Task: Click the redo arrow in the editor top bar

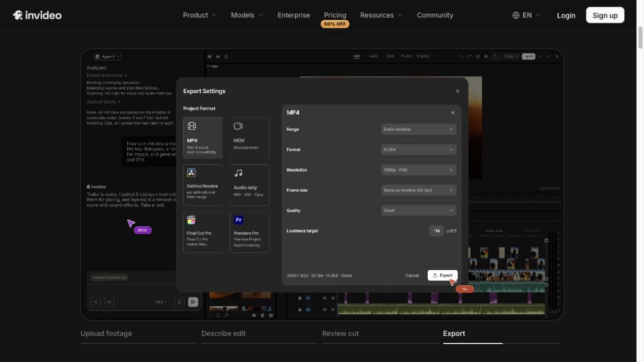Action: pos(470,56)
